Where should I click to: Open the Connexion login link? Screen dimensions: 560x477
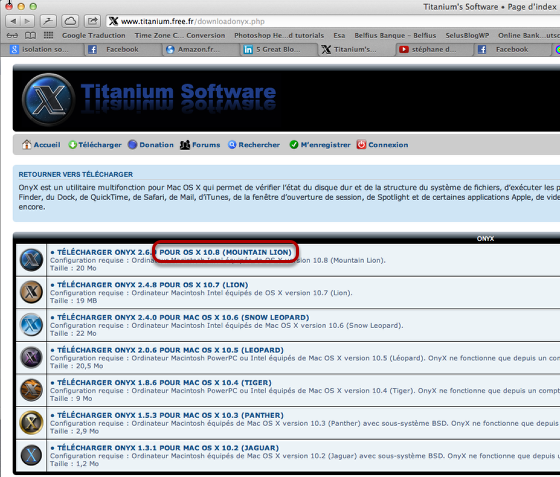(x=382, y=145)
